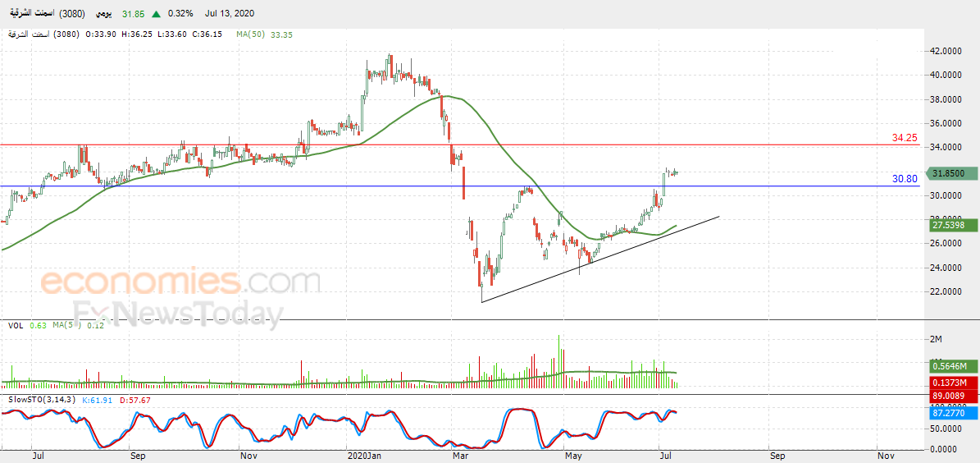Click the 26.0000 price axis label
The width and height of the screenshot is (980, 463).
(x=946, y=243)
